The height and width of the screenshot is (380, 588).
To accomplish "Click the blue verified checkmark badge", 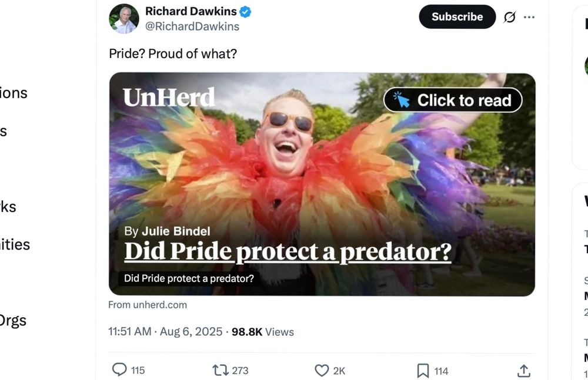I will point(245,12).
